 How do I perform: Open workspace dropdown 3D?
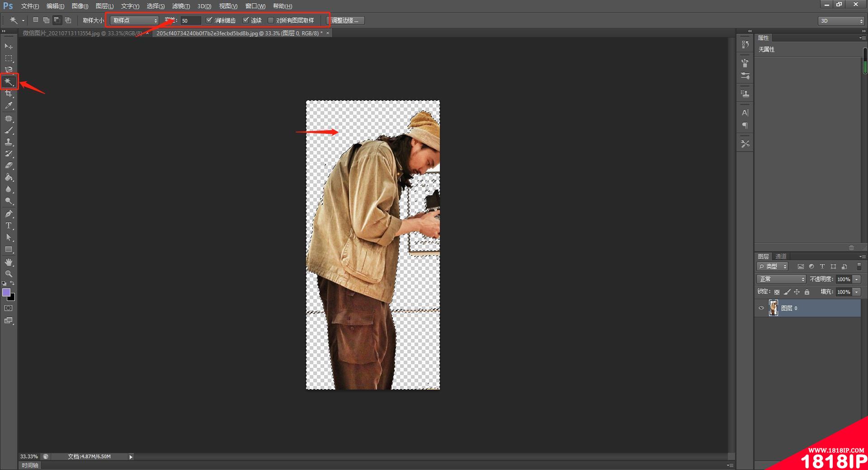[841, 21]
